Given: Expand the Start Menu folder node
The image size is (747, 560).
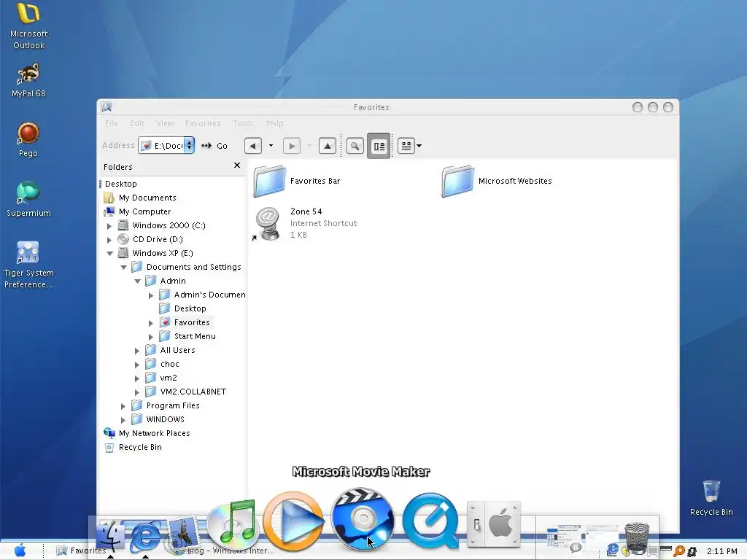Looking at the screenshot, I should tap(151, 337).
